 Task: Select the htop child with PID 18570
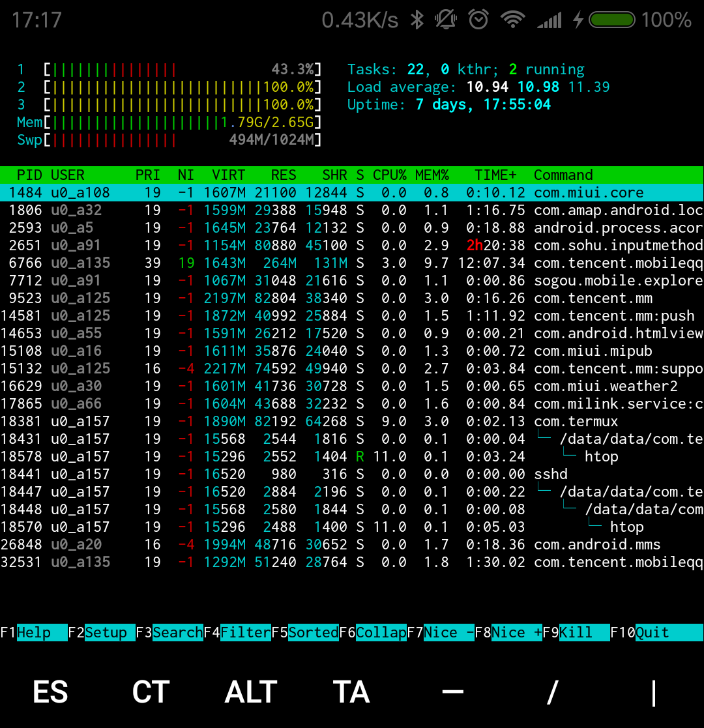352,527
